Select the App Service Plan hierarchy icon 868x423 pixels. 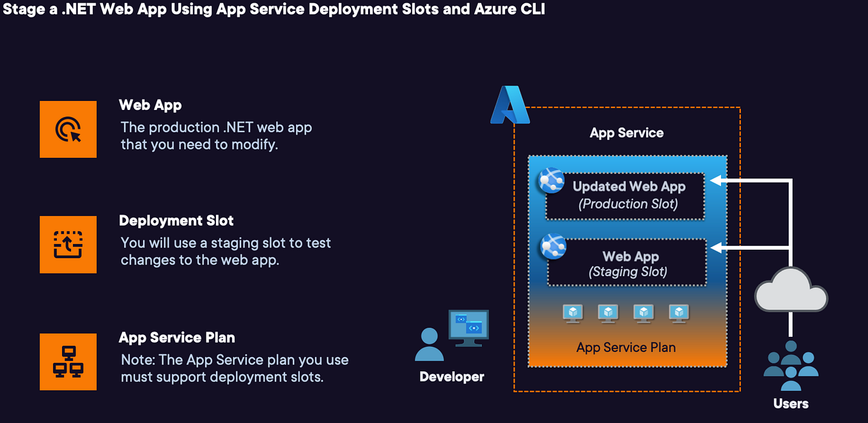68,362
